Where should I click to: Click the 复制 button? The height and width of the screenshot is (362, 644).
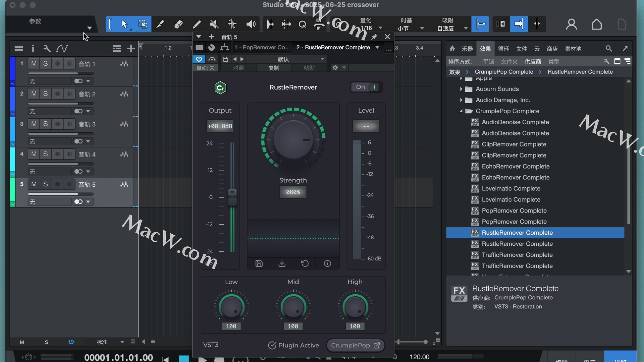(274, 68)
